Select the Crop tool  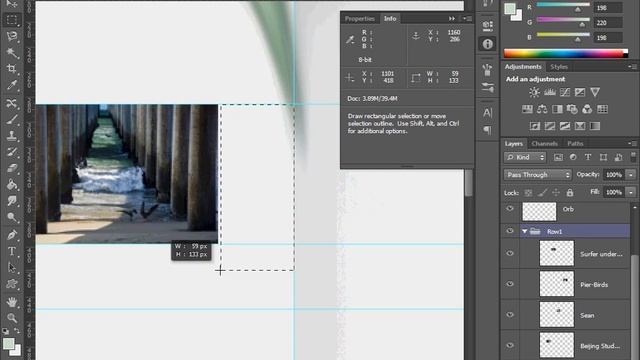coord(12,69)
